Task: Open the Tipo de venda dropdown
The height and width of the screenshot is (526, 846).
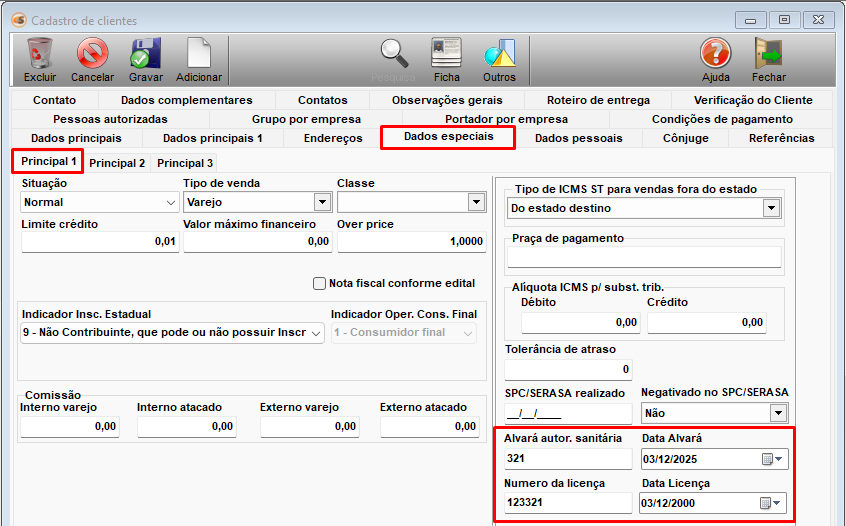Action: tap(322, 202)
